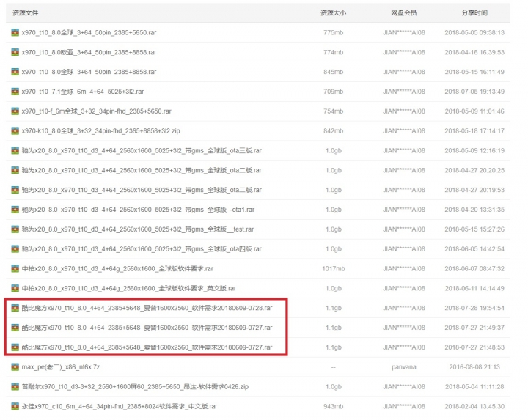The height and width of the screenshot is (420, 528).
Task: Open x970_t10_8.0全球_3+64_50pin_2385+5650.rar
Action: click(89, 33)
